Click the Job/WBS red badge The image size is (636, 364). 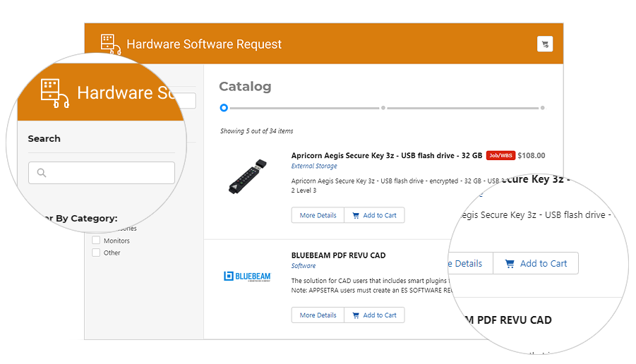[x=500, y=156]
